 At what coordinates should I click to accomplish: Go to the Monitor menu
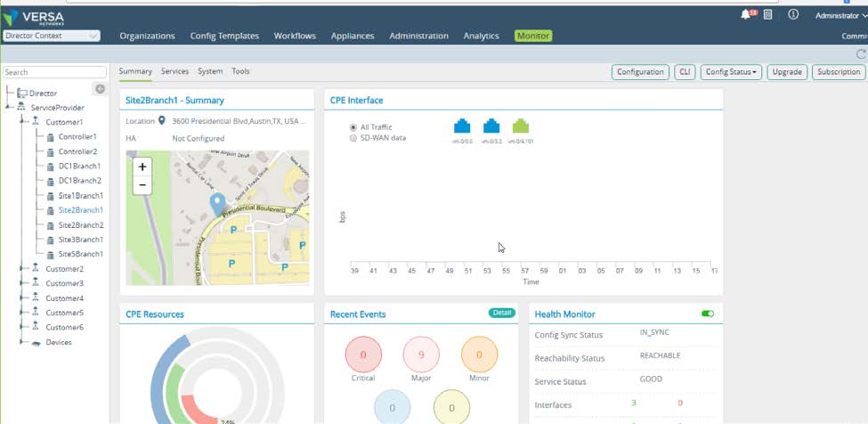point(533,36)
